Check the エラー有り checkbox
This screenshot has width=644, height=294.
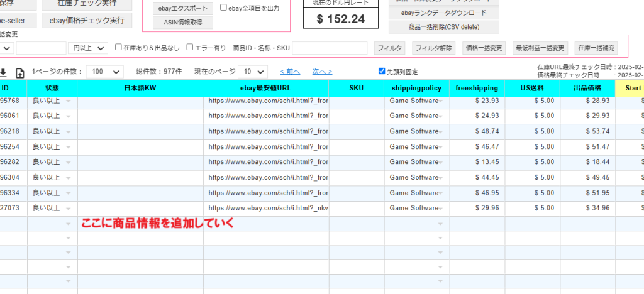[190, 47]
